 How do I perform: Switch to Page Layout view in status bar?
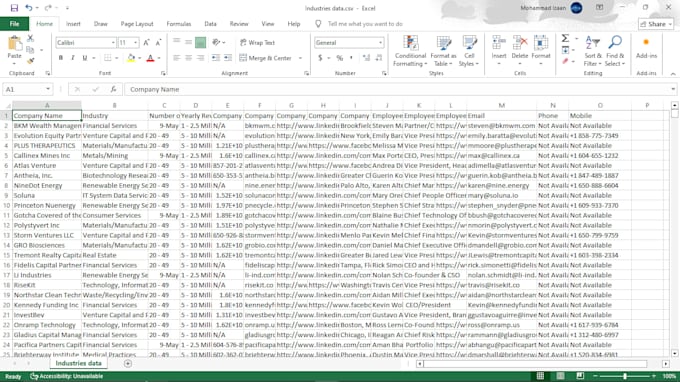click(560, 376)
